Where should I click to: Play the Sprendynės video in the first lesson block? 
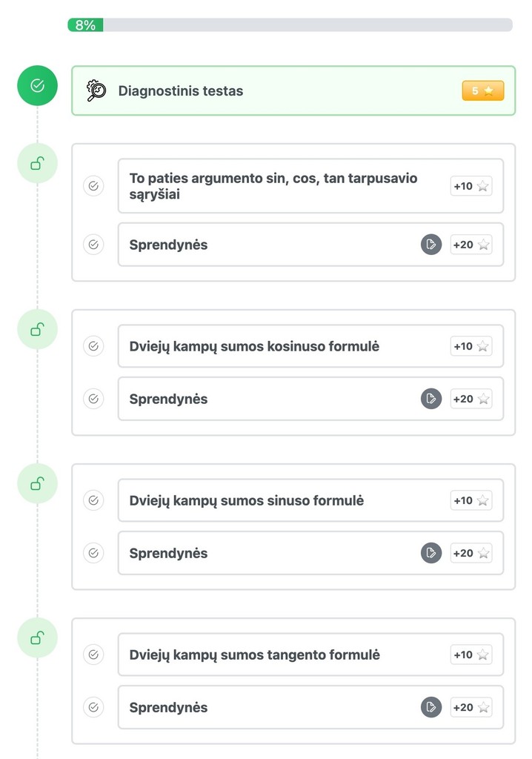[430, 244]
